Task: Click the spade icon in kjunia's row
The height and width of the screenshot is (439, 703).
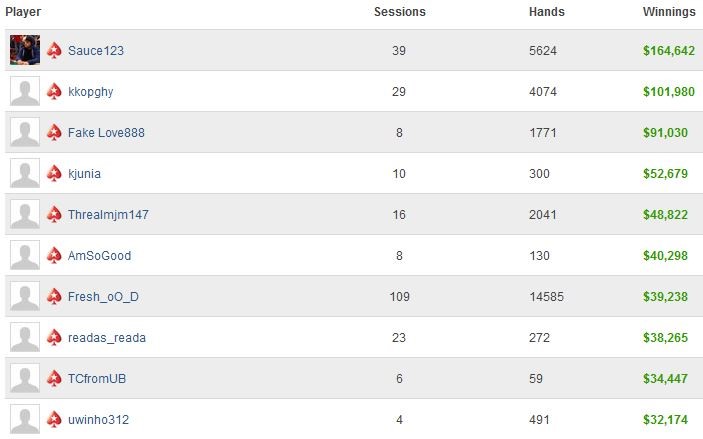Action: (x=54, y=173)
